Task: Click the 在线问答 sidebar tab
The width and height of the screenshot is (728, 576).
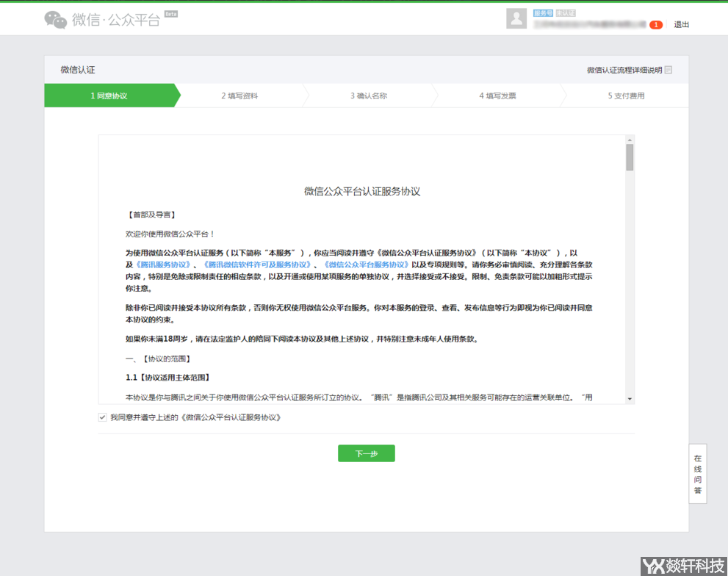Action: (x=697, y=473)
